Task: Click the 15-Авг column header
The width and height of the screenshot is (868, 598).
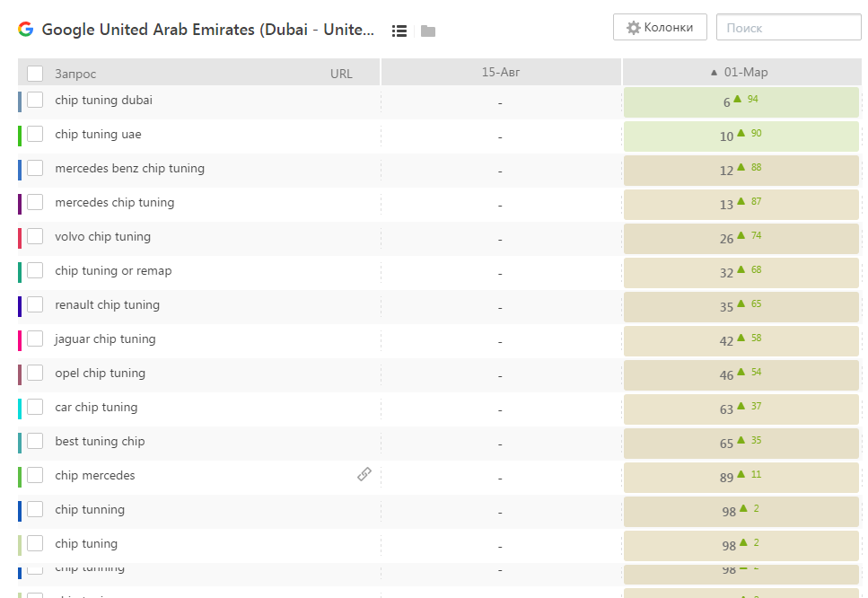Action: [x=500, y=73]
